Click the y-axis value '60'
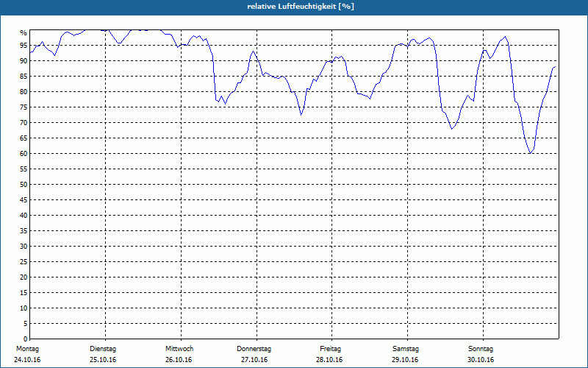588x368 pixels. tap(24, 154)
